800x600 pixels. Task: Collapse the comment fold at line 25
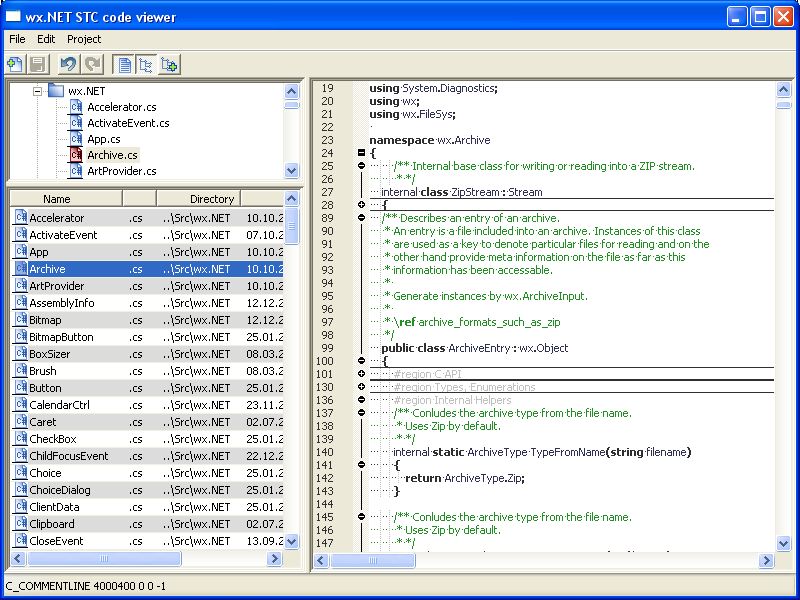(361, 166)
